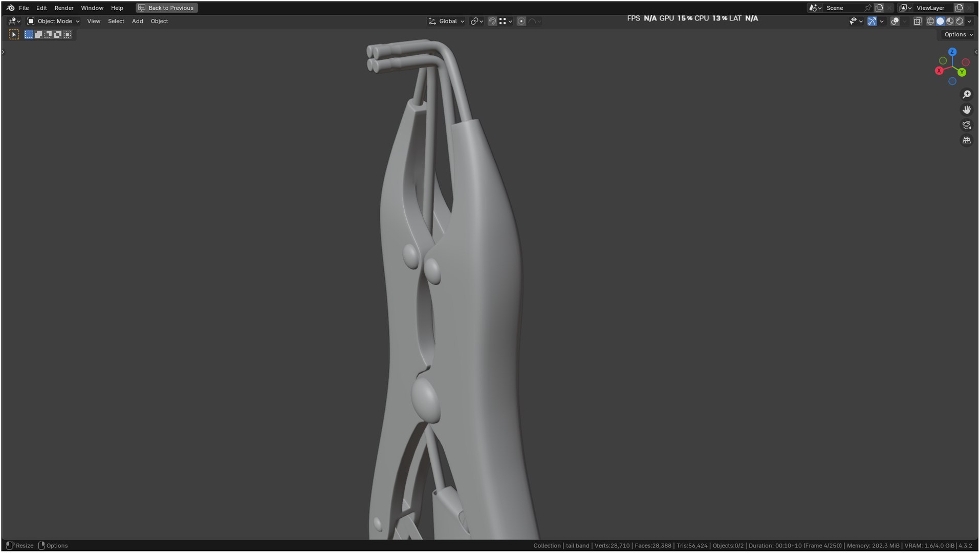Open the View menu in viewport header
980x553 pixels.
click(x=94, y=21)
